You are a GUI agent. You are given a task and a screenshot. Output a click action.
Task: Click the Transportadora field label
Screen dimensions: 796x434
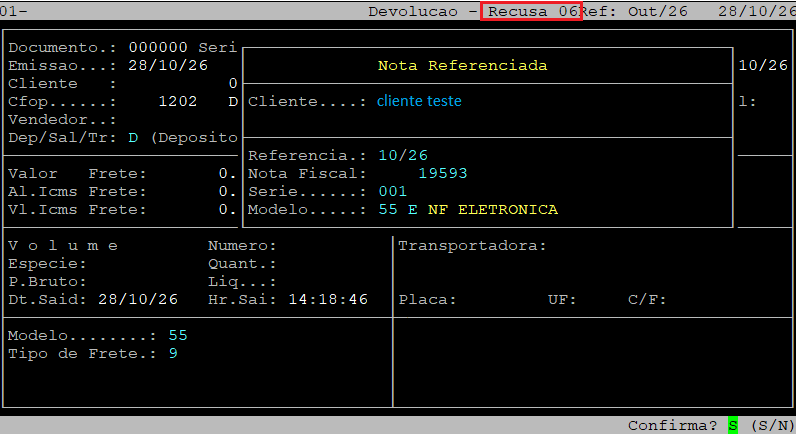point(472,246)
